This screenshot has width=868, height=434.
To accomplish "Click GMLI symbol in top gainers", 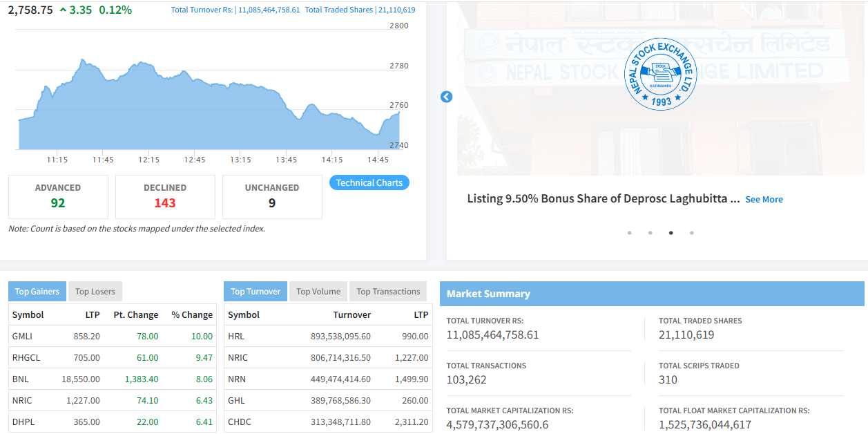I will point(22,337).
